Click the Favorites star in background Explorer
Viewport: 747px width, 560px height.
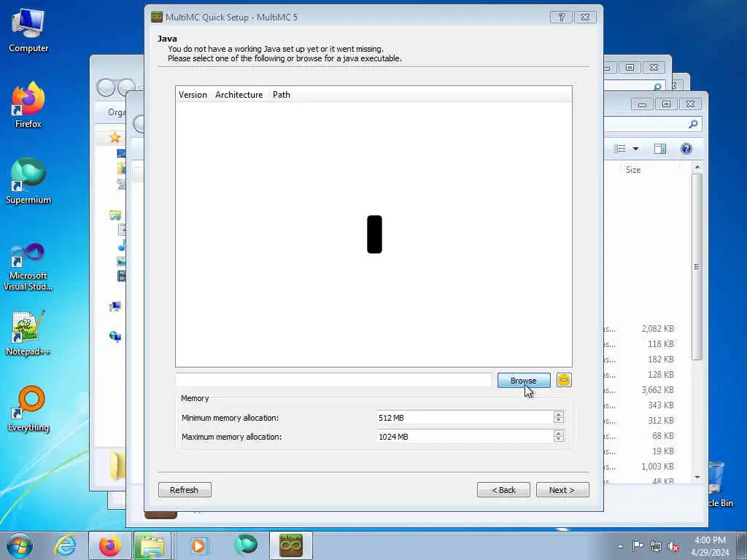click(115, 138)
